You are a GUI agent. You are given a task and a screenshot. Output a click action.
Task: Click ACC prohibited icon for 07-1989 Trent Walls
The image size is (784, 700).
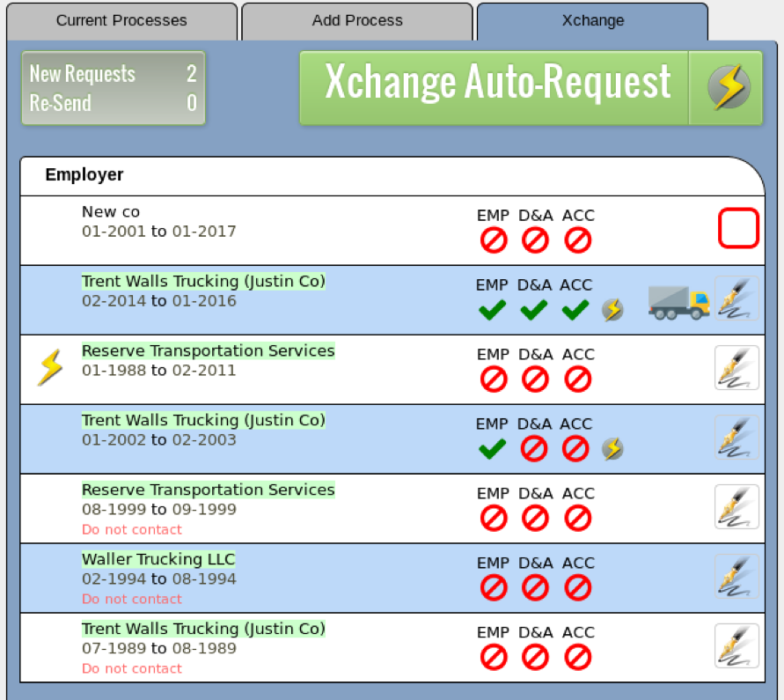(x=577, y=658)
